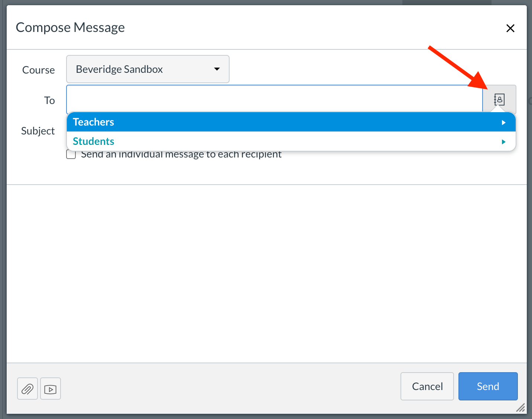Expand the Students recipient list

504,142
